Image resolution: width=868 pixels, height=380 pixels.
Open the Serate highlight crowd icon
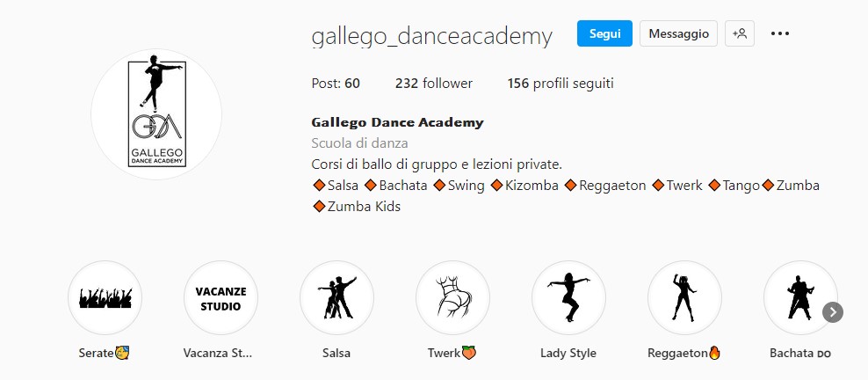(105, 298)
